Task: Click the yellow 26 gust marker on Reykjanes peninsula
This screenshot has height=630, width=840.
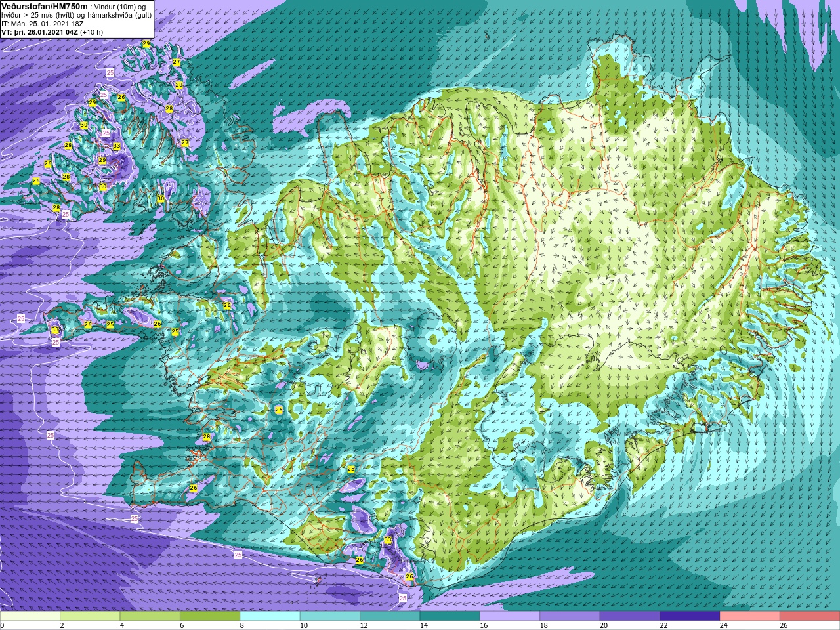Action: pyautogui.click(x=194, y=488)
